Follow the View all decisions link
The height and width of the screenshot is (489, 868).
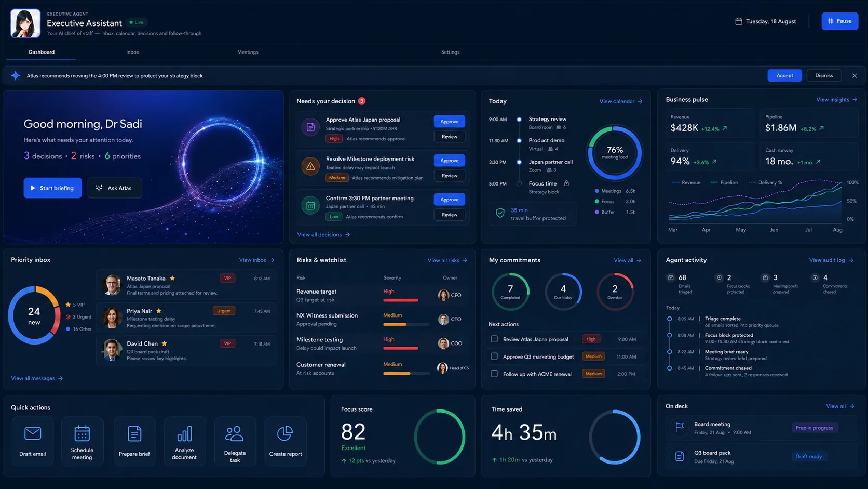[323, 235]
